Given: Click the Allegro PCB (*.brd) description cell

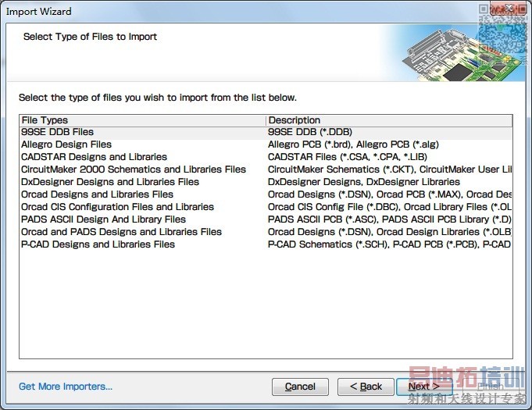Looking at the screenshot, I should pos(353,144).
